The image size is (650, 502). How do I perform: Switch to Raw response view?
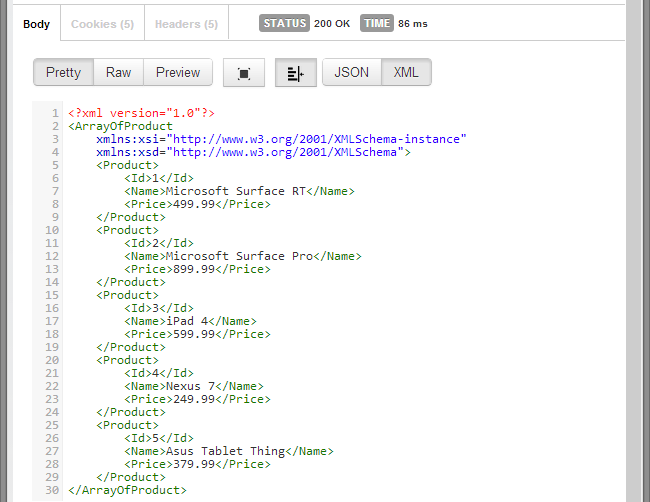(119, 72)
